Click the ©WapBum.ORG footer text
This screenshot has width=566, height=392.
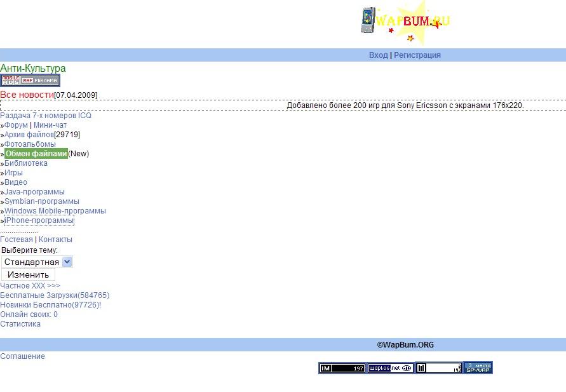pyautogui.click(x=405, y=345)
